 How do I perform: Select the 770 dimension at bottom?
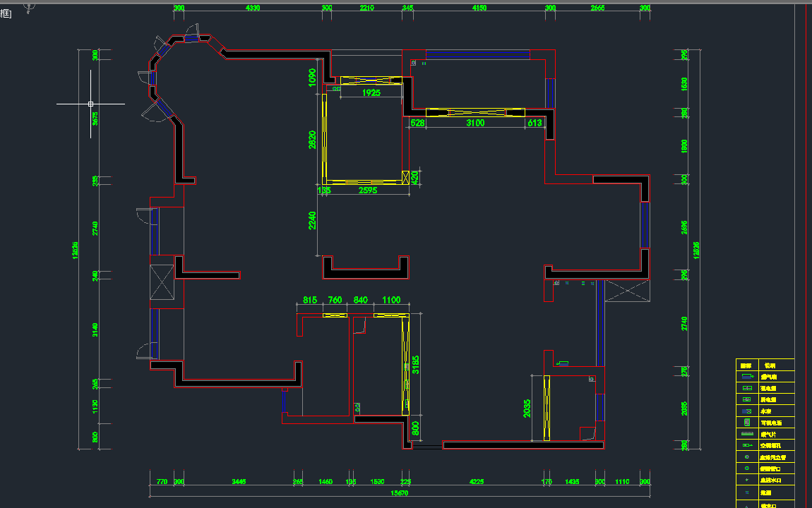click(162, 482)
